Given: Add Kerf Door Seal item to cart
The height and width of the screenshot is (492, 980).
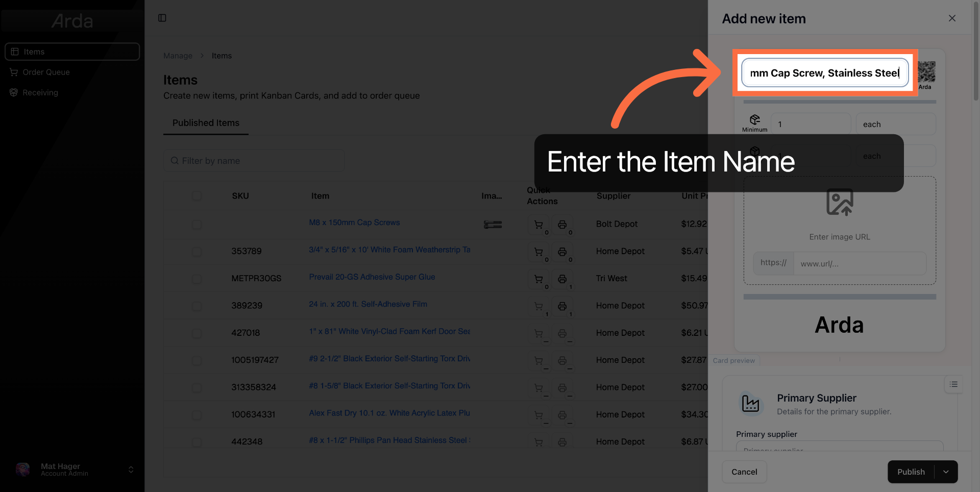Looking at the screenshot, I should pyautogui.click(x=538, y=333).
